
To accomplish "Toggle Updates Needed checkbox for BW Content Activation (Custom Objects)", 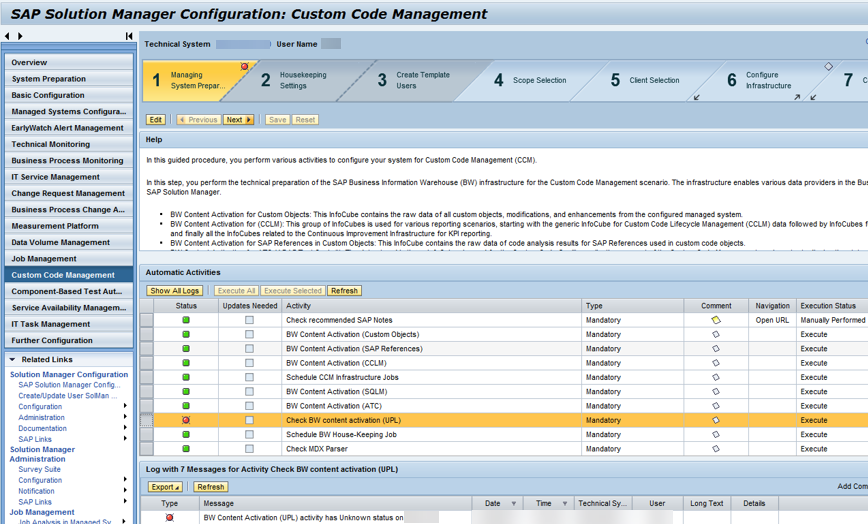I will coord(250,334).
